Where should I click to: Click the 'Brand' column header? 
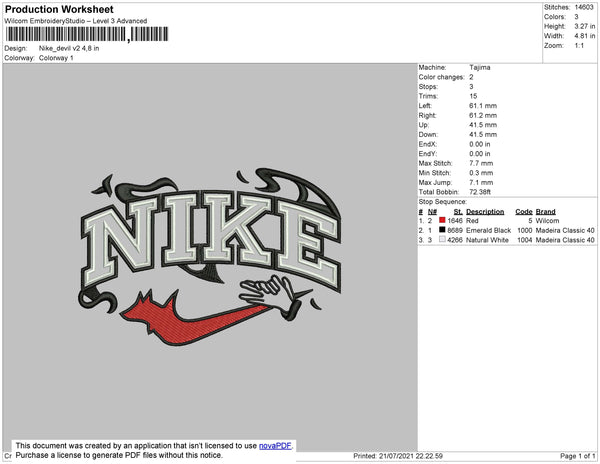[x=545, y=212]
